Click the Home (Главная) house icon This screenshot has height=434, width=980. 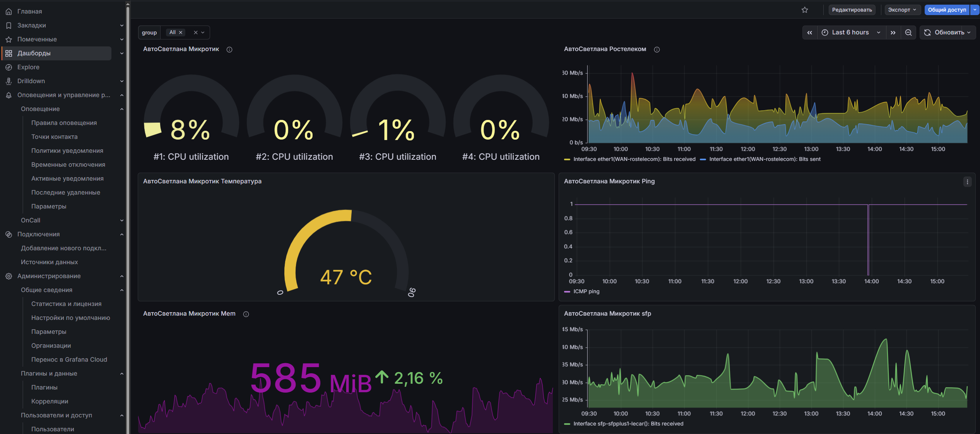pyautogui.click(x=9, y=12)
